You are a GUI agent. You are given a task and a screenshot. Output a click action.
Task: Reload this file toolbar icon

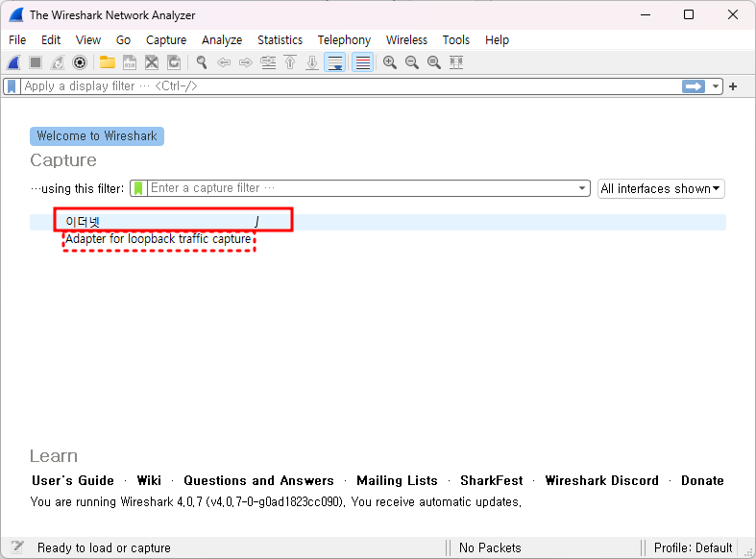(x=174, y=62)
